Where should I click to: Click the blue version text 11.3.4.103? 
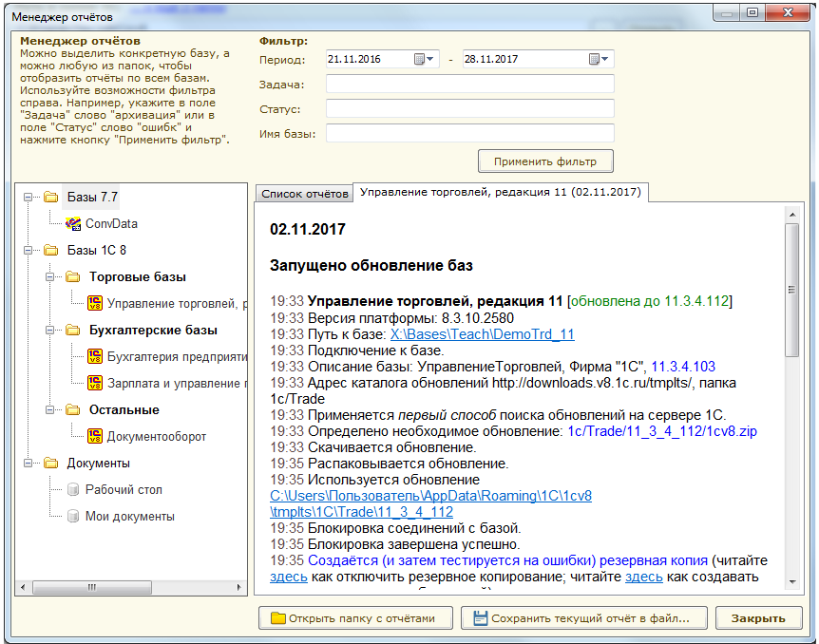[683, 367]
